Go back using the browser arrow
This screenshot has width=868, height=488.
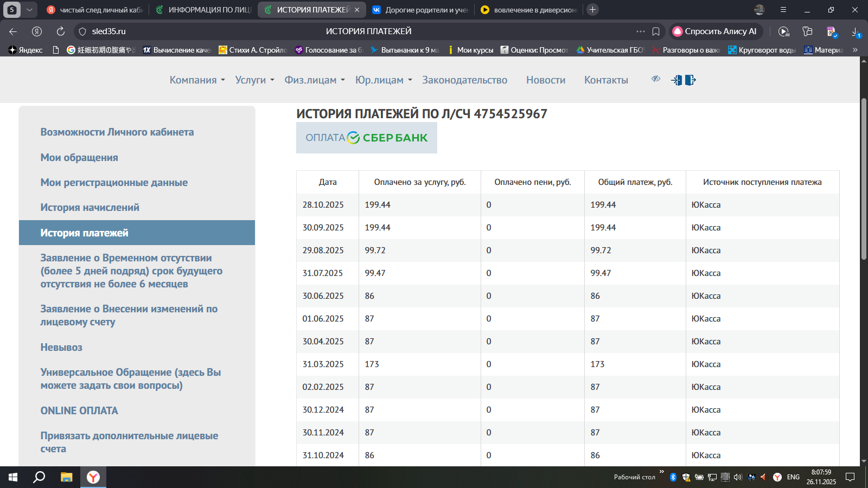pyautogui.click(x=13, y=31)
